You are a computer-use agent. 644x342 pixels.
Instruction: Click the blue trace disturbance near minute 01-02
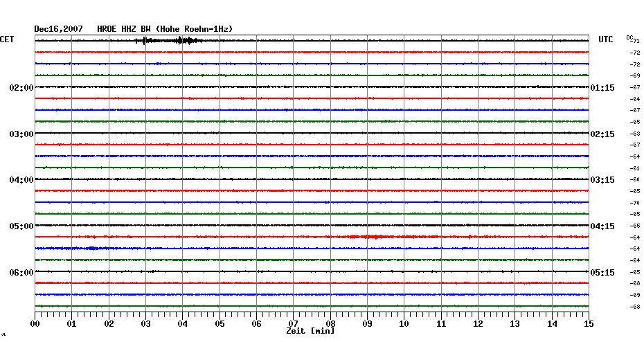93,249
